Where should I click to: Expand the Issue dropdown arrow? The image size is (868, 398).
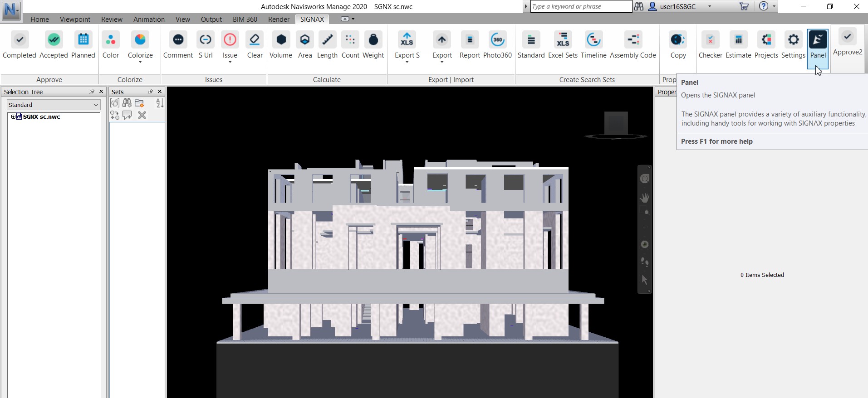[230, 62]
